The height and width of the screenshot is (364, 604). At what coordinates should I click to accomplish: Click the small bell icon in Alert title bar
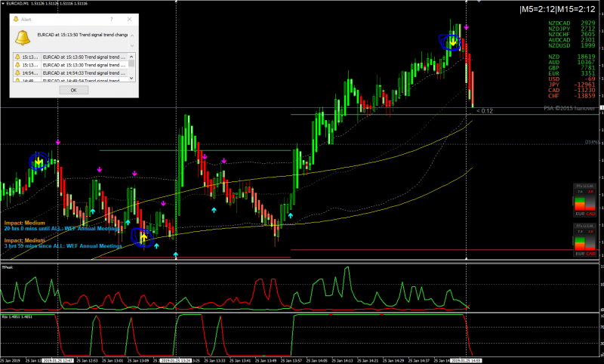tap(16, 20)
